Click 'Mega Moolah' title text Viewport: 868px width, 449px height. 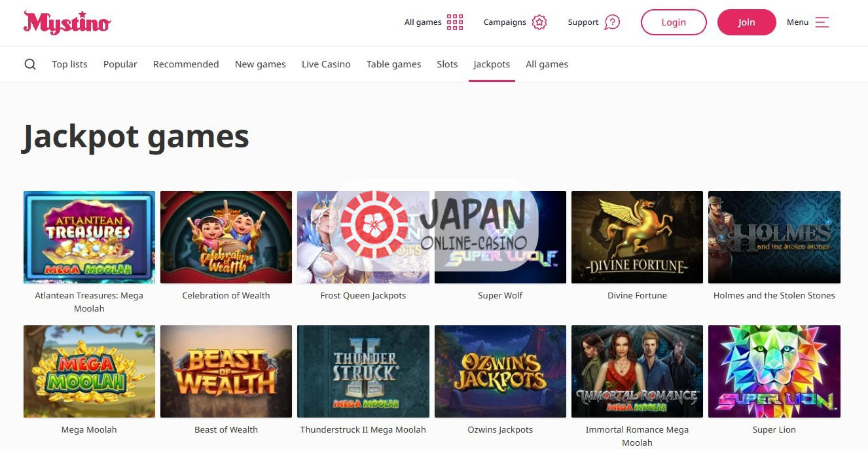point(89,430)
